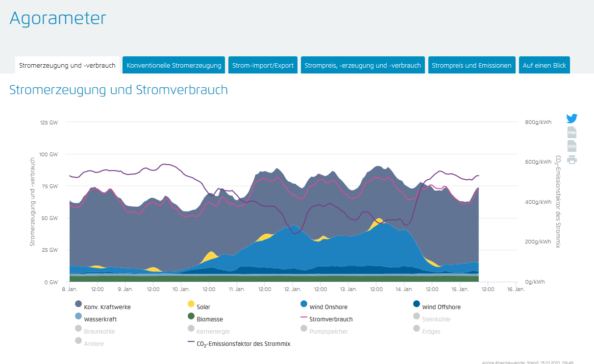
Task: Enable the Andere series
Action: 89,343
